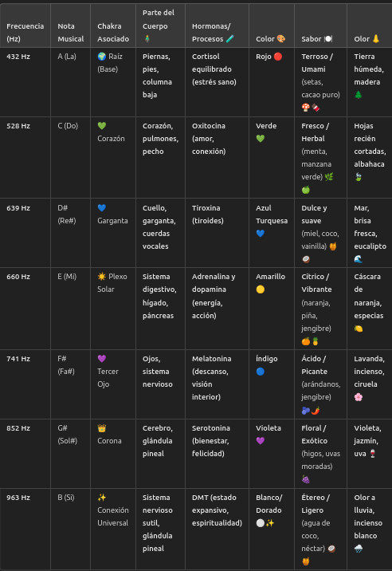Viewport: 392px width, 571px height.
Task: Click the plate emoji in Sabor header
Action: pos(328,38)
